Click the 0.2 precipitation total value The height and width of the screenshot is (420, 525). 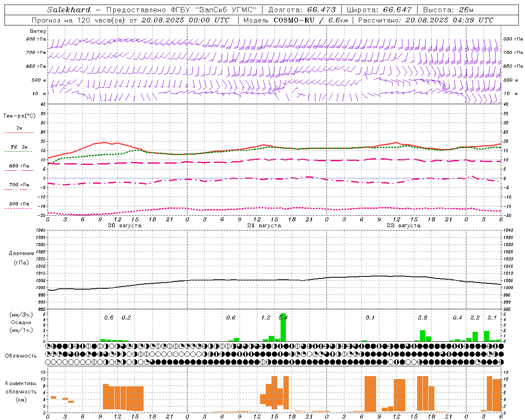(126, 318)
